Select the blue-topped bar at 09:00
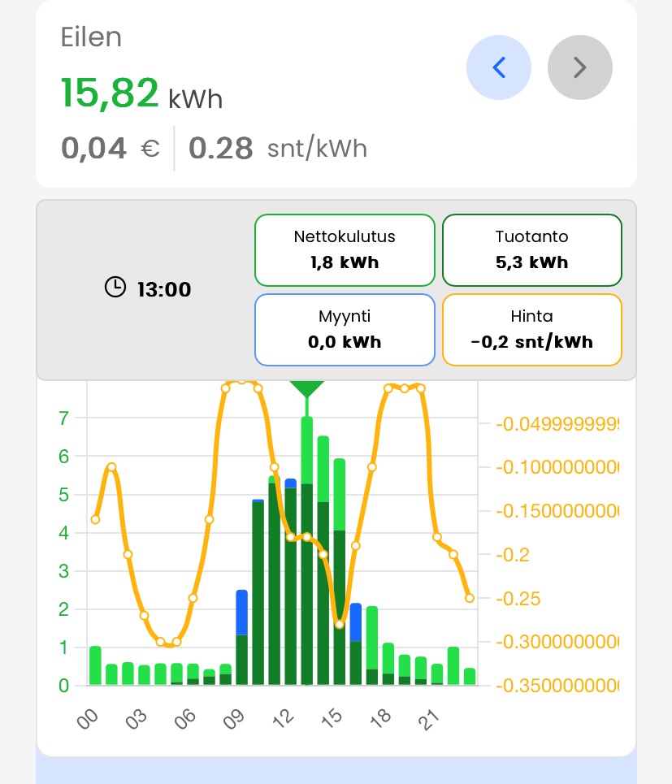672x784 pixels. click(x=241, y=642)
